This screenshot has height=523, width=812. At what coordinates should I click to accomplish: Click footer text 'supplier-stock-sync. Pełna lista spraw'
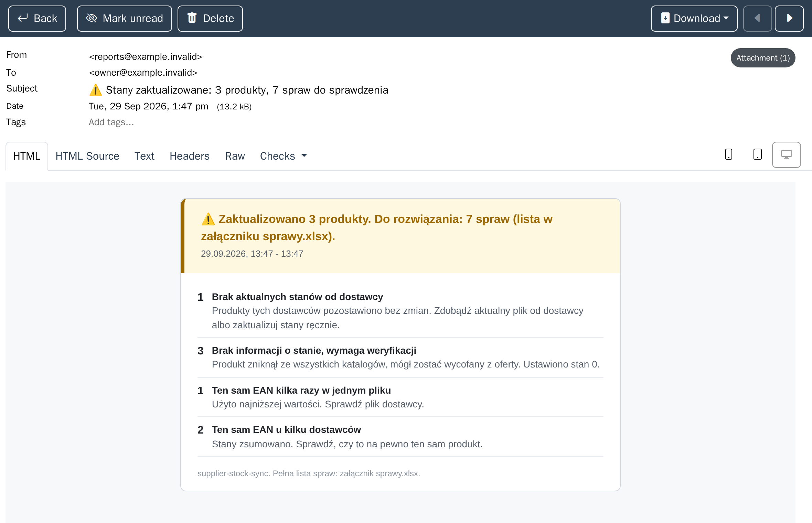pos(267,473)
